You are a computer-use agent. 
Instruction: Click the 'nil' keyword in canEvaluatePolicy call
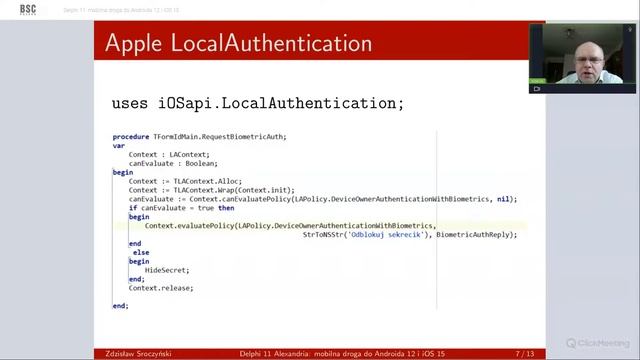pos(503,199)
